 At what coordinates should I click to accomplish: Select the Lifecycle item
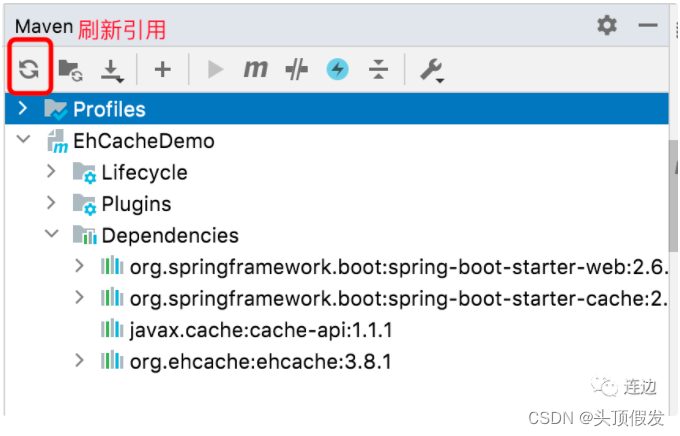pos(144,173)
